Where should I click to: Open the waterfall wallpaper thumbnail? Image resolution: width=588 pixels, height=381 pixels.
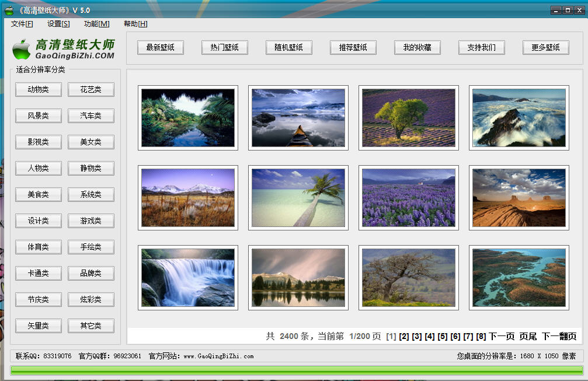[188, 278]
